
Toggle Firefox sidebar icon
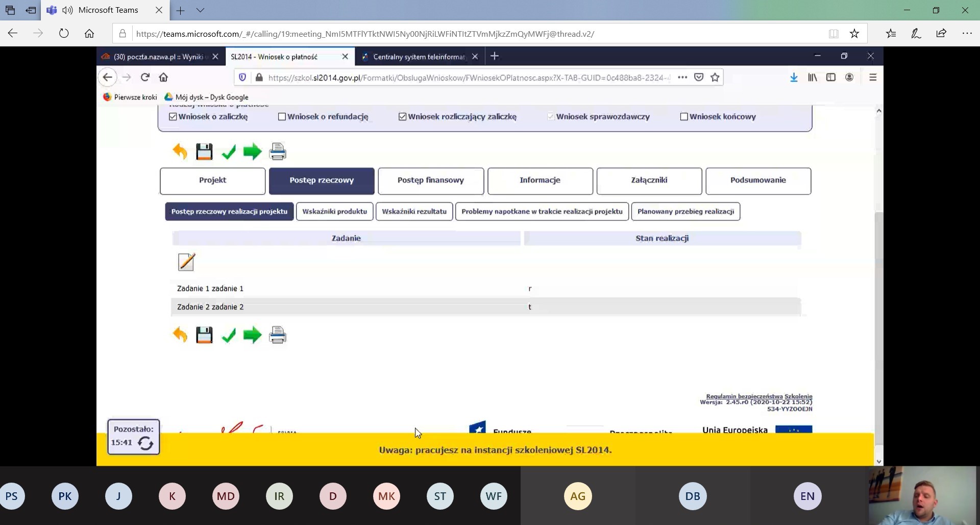(831, 77)
